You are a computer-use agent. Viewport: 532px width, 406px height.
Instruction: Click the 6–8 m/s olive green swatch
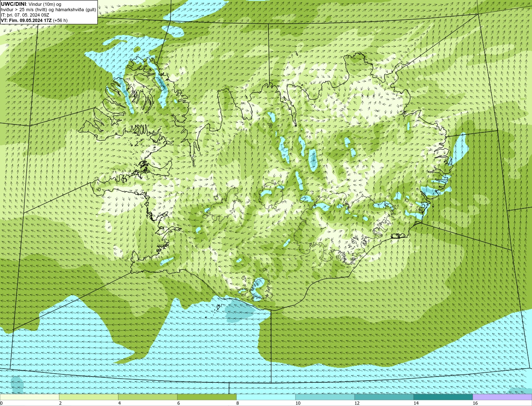[x=207, y=397]
